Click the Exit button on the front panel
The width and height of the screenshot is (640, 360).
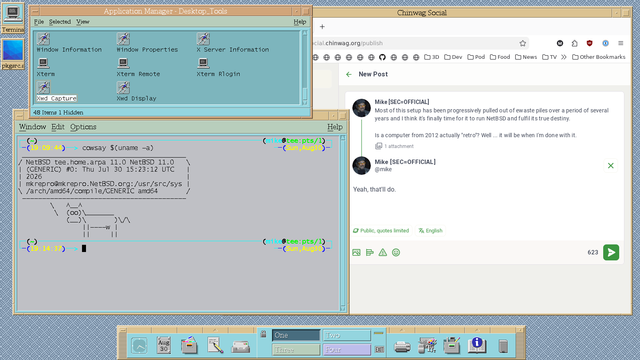pyautogui.click(x=379, y=349)
